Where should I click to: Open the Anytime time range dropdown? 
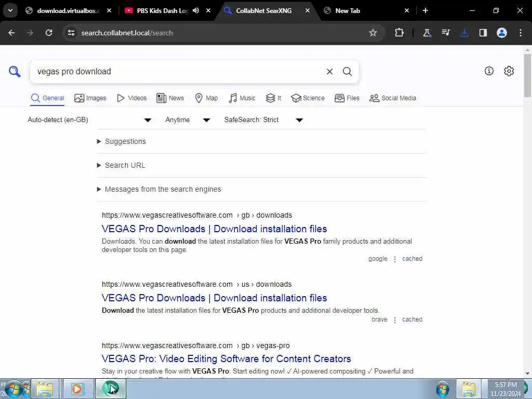point(188,120)
